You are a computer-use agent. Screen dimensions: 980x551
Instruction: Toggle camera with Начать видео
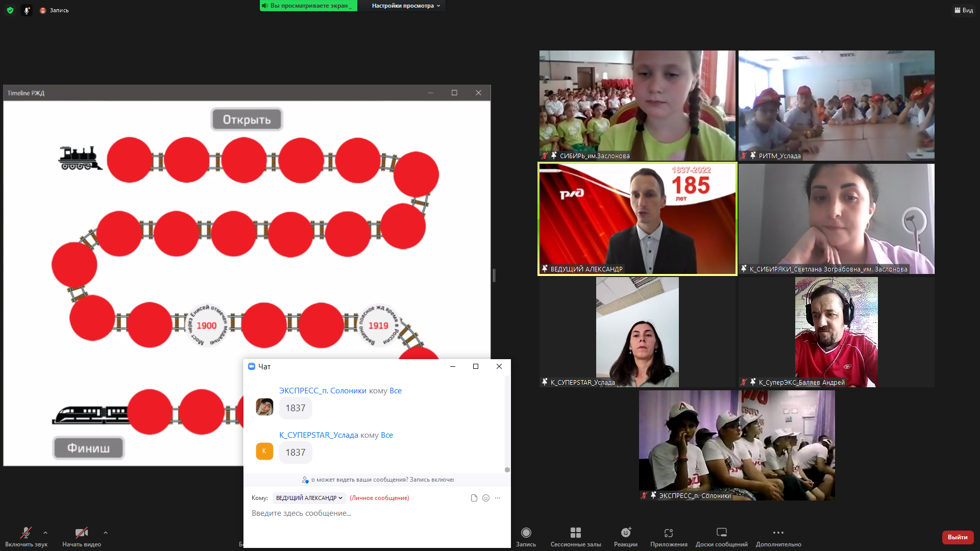81,533
